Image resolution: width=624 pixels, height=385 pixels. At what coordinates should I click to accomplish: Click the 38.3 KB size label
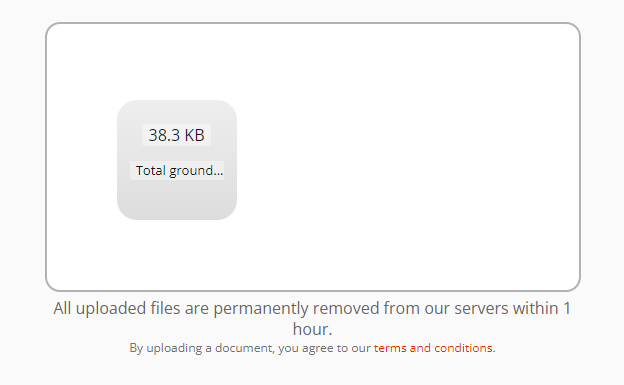tap(176, 135)
